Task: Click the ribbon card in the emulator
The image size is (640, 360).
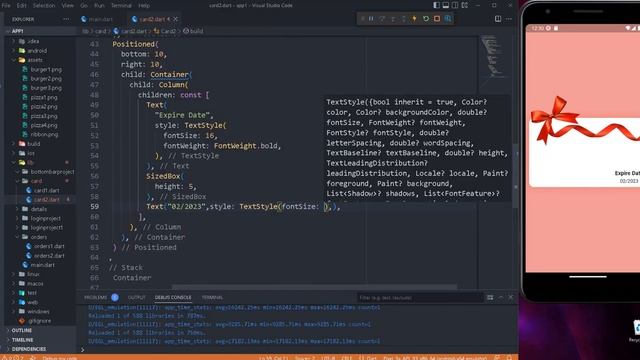Action: pyautogui.click(x=584, y=151)
